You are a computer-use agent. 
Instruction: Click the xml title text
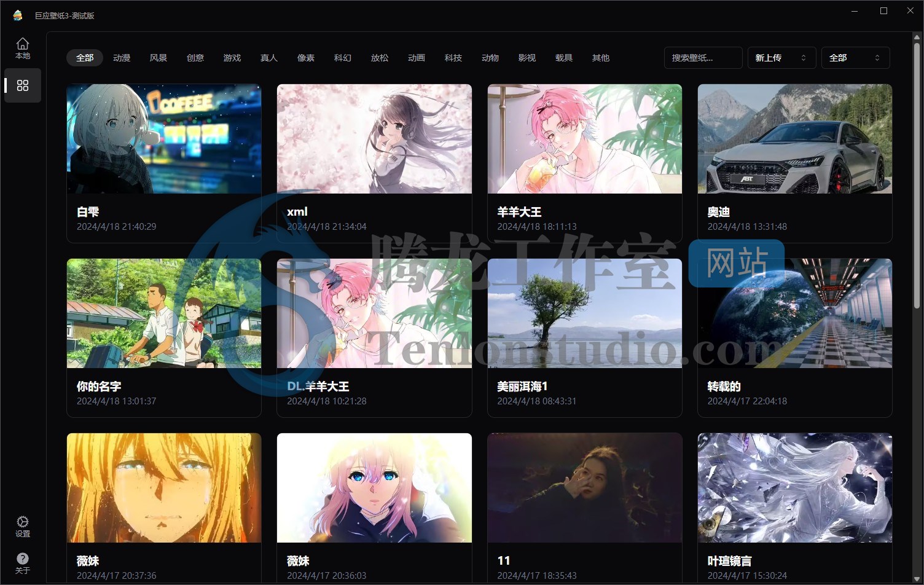click(x=297, y=212)
